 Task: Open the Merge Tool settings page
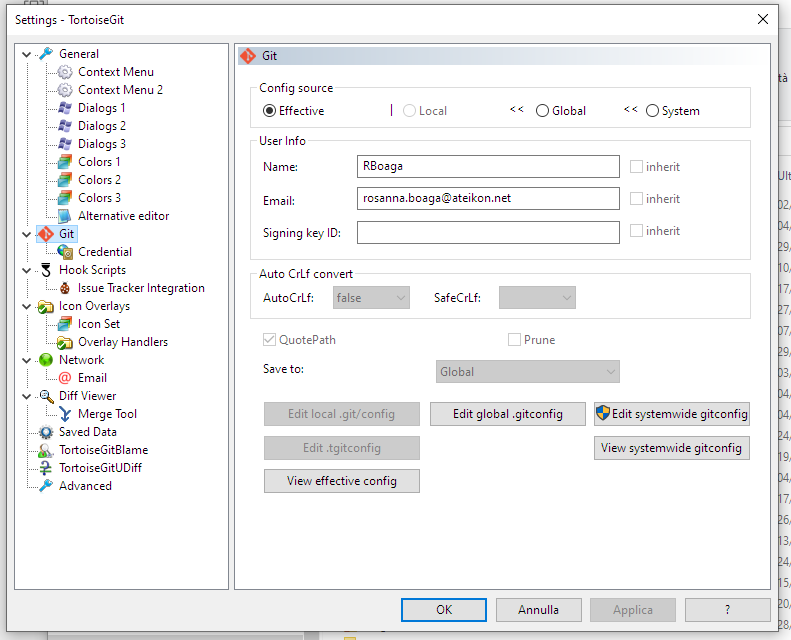point(107,414)
